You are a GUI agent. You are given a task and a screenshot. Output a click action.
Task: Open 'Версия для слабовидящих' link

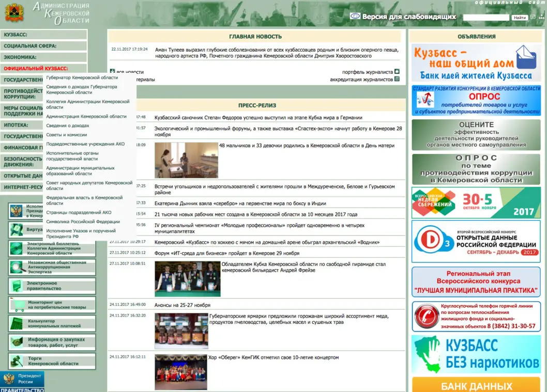409,17
